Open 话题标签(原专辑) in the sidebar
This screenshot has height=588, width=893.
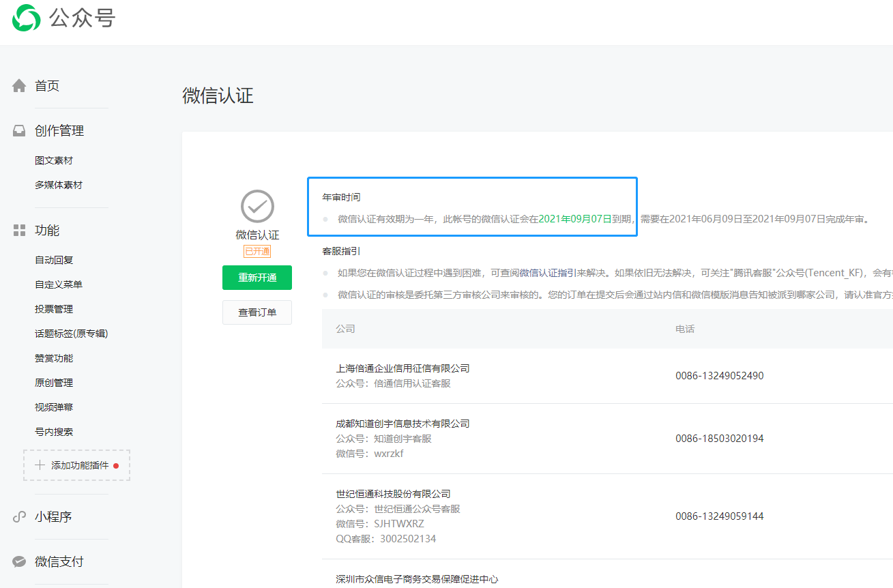pyautogui.click(x=72, y=334)
